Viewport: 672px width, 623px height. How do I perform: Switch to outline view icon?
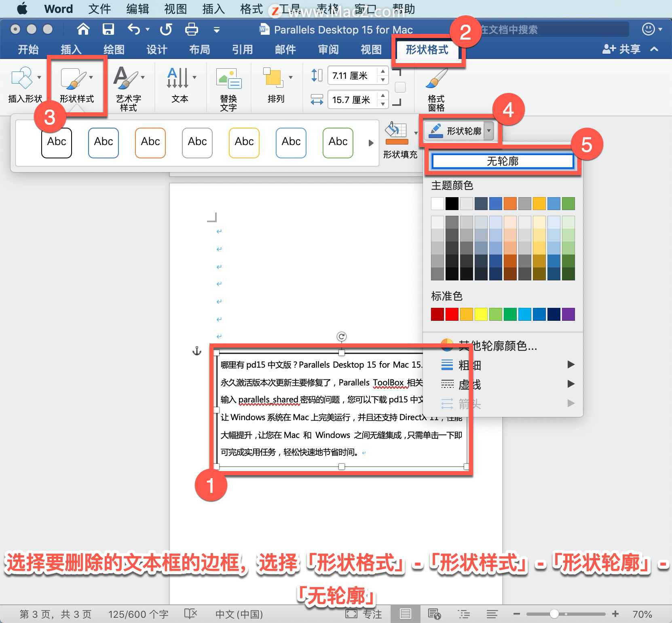tap(463, 614)
